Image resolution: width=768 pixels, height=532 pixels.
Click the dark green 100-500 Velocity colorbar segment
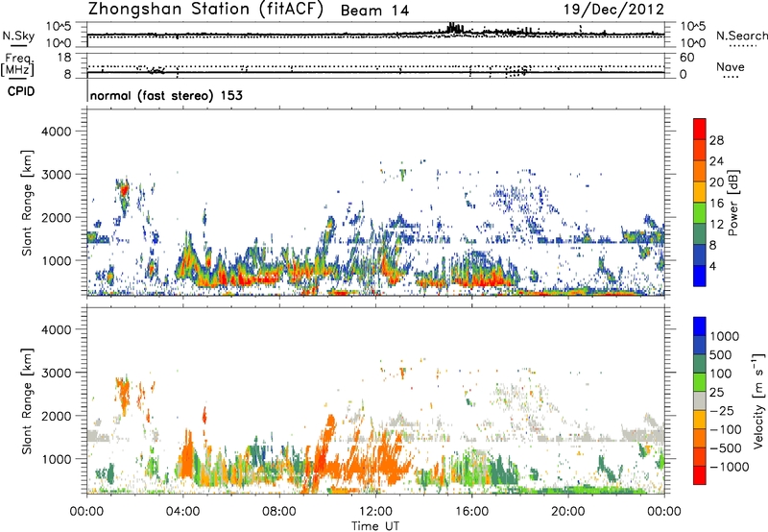coord(700,364)
